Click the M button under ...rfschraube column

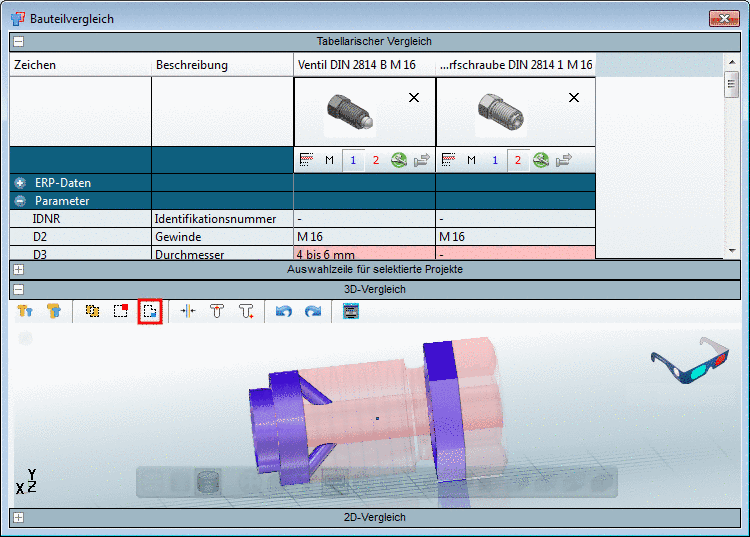tap(472, 160)
